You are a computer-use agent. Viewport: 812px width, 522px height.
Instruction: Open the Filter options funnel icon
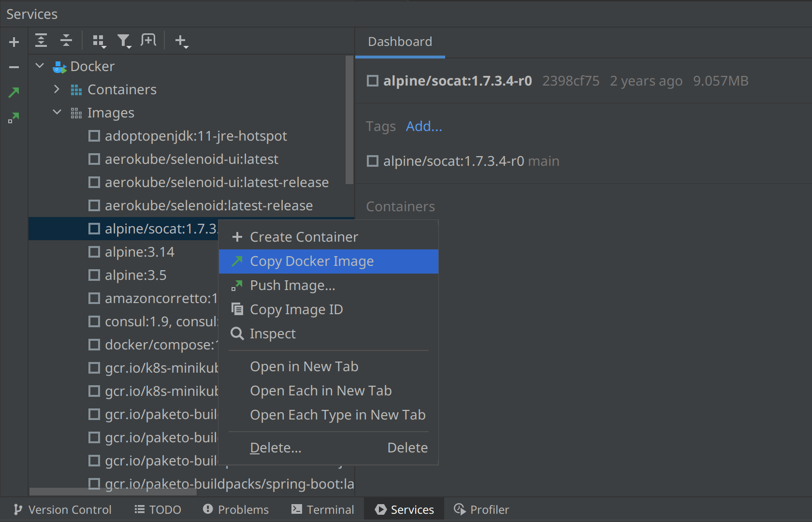[124, 42]
